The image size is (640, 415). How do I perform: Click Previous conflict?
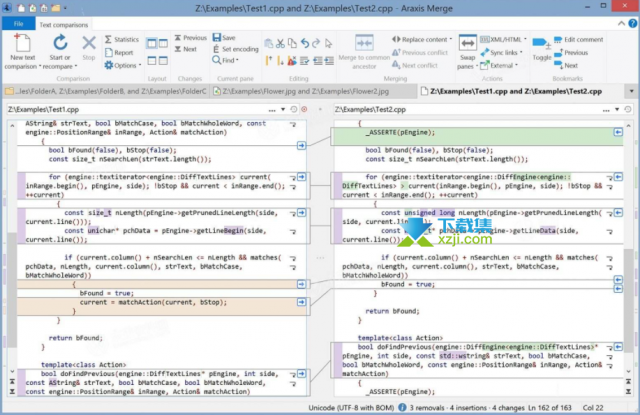tap(420, 52)
